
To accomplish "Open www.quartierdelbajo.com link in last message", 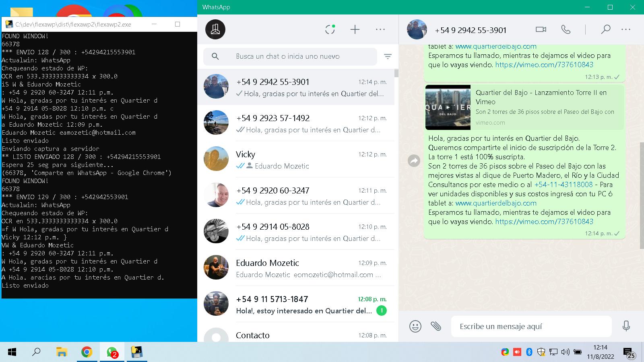I will click(x=496, y=203).
